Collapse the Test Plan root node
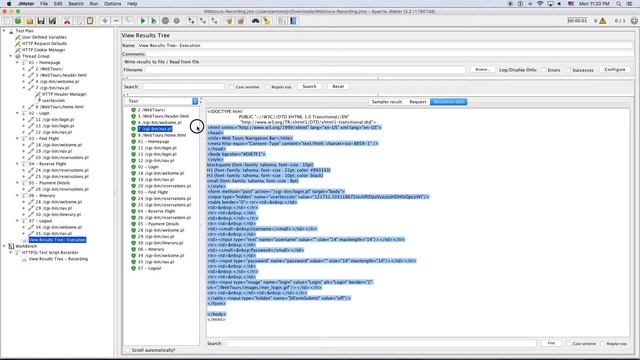 click(x=4, y=31)
